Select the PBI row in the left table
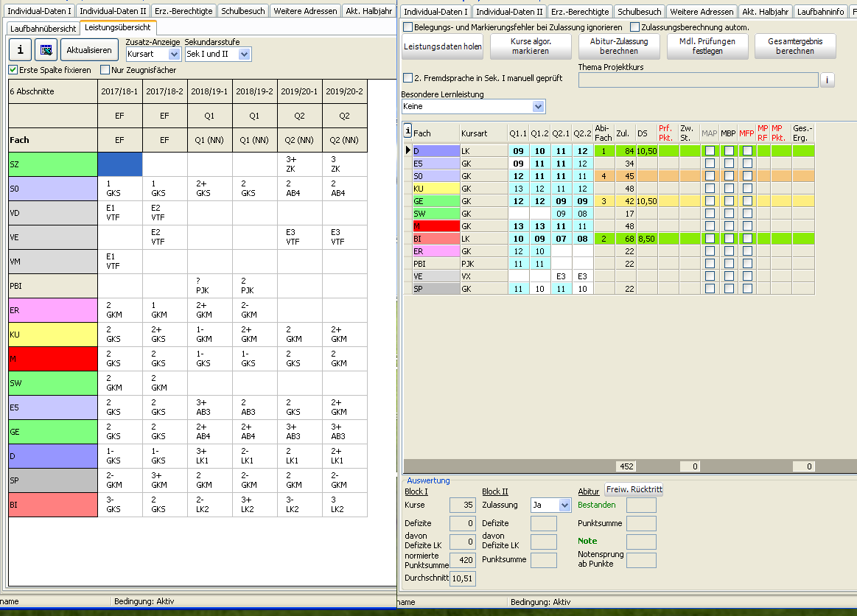This screenshot has height=616, width=857. tap(188, 286)
